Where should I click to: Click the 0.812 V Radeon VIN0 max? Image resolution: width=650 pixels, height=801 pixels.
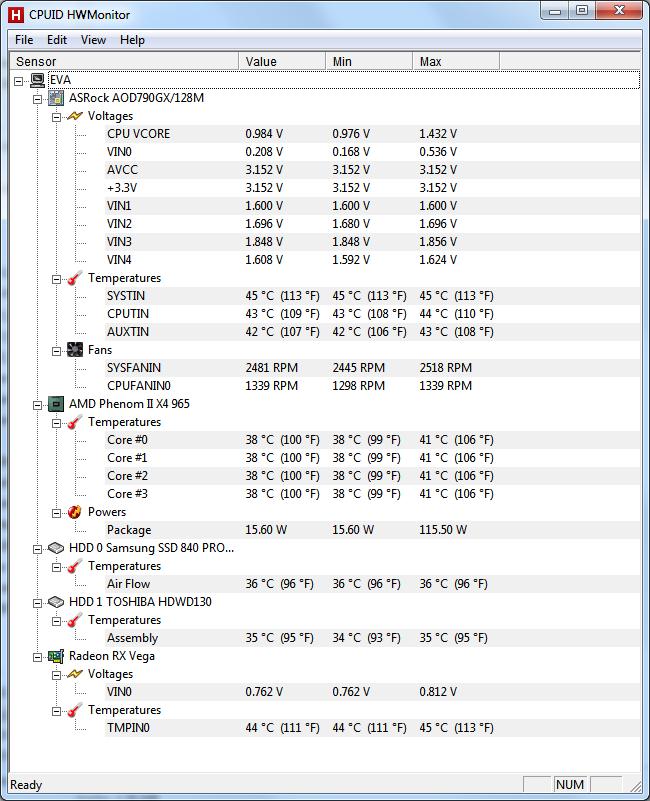pyautogui.click(x=438, y=692)
